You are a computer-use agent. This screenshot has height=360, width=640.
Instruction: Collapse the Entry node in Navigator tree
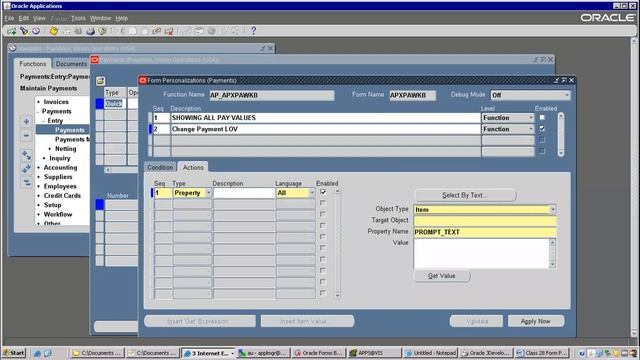coord(43,121)
